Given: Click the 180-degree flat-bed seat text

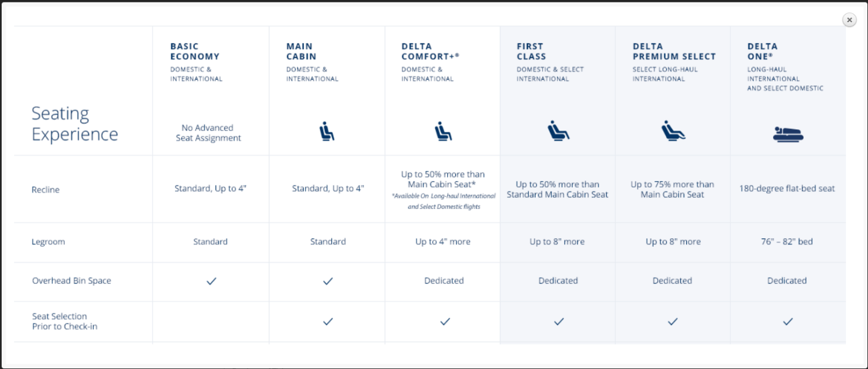Looking at the screenshot, I should pyautogui.click(x=787, y=189).
